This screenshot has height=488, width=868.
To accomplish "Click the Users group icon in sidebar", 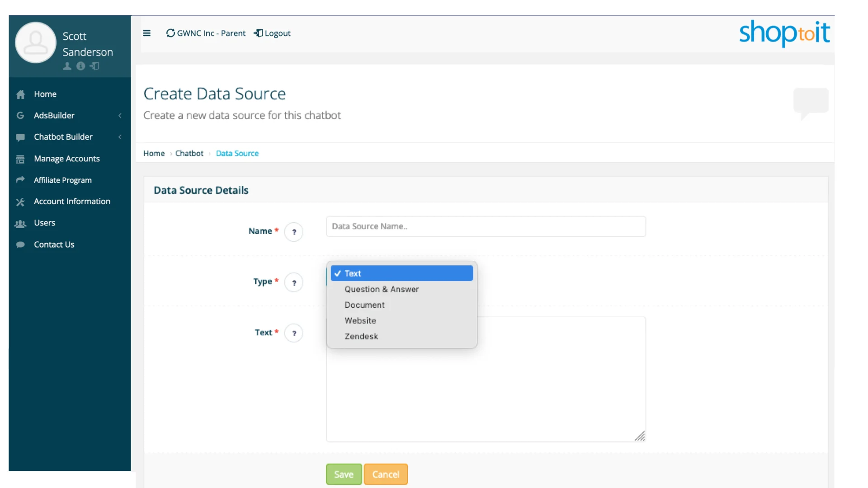I will tap(21, 223).
